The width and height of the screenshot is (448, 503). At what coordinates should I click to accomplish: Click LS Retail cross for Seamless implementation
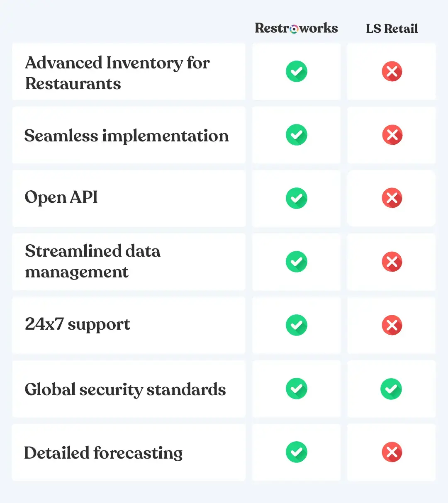pos(392,135)
